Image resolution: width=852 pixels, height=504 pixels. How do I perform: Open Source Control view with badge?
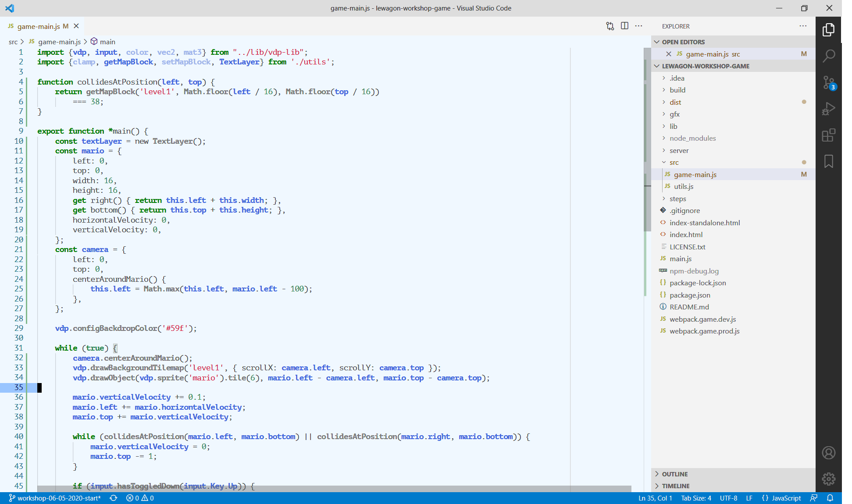(828, 82)
